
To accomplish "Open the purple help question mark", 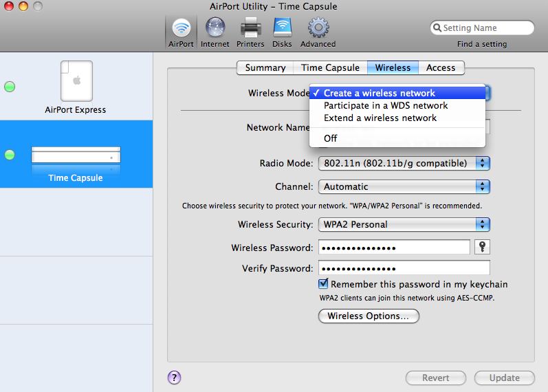I will (x=174, y=378).
